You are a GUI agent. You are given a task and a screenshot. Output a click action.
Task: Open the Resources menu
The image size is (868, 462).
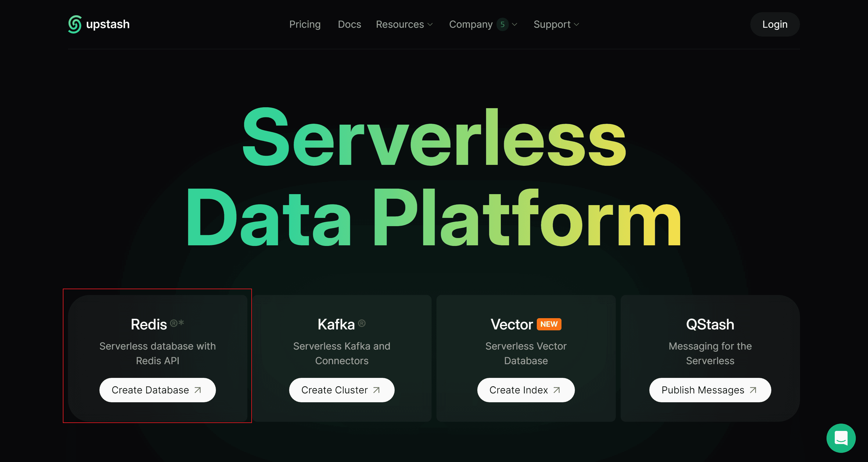tap(404, 24)
